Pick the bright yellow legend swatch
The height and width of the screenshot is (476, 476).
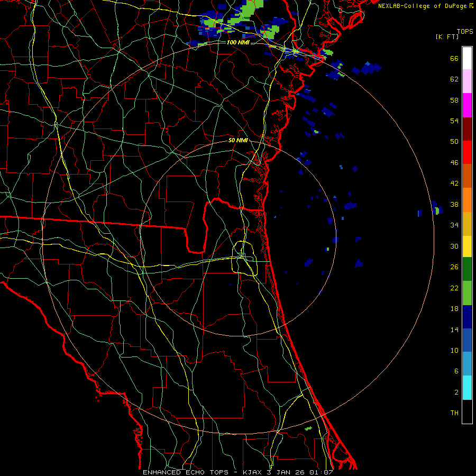point(467,246)
